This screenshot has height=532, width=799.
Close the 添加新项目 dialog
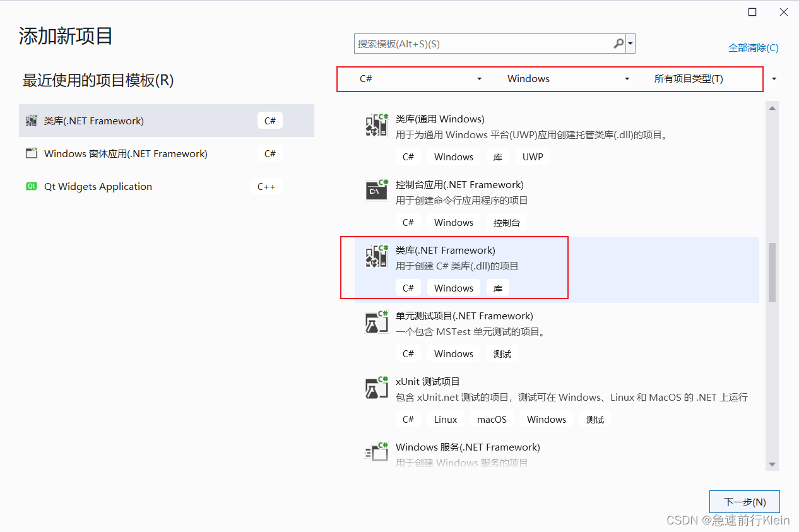coord(783,12)
